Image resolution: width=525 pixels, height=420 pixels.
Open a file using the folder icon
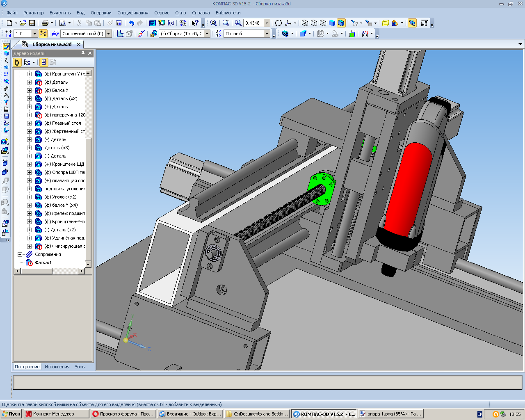23,23
